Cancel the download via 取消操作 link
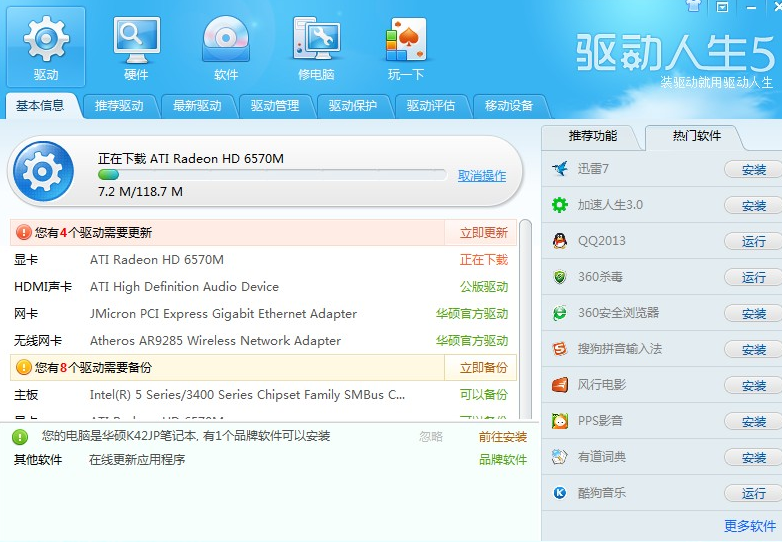 [x=482, y=176]
